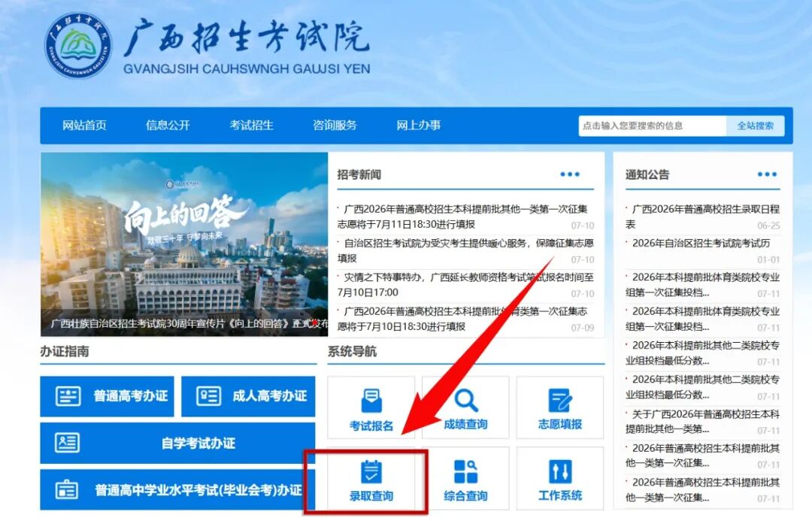The image size is (812, 521).
Task: Click the 成人高考办证 ID card icon
Action: 209,396
